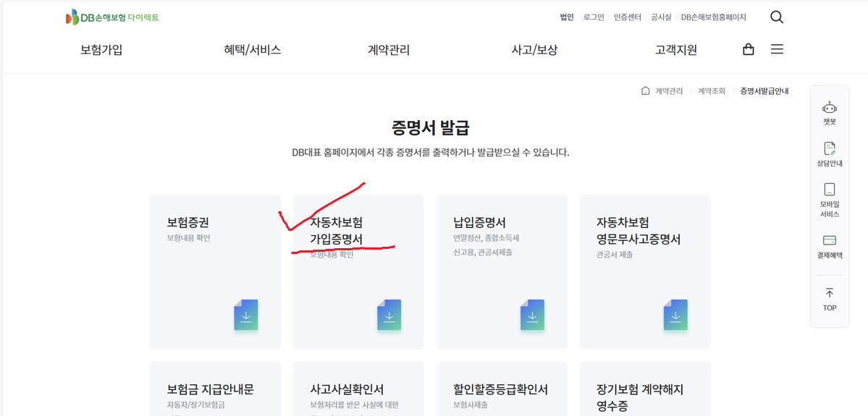Viewport: 868px width, 416px height.
Task: Select the 법인 top link
Action: [x=567, y=17]
